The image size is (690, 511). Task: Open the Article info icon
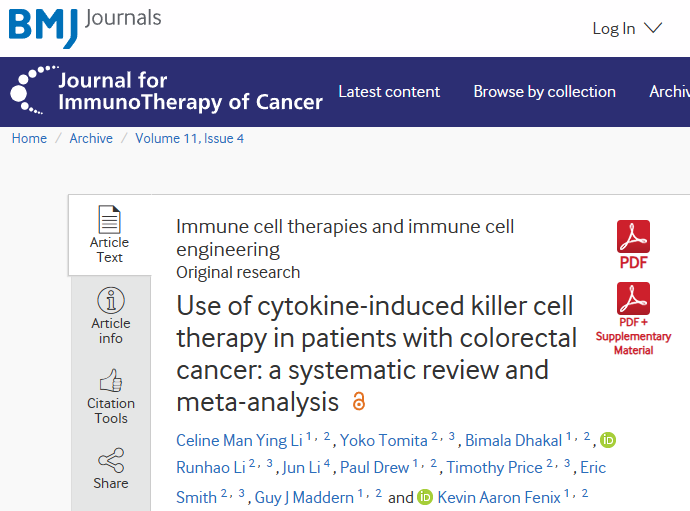110,300
